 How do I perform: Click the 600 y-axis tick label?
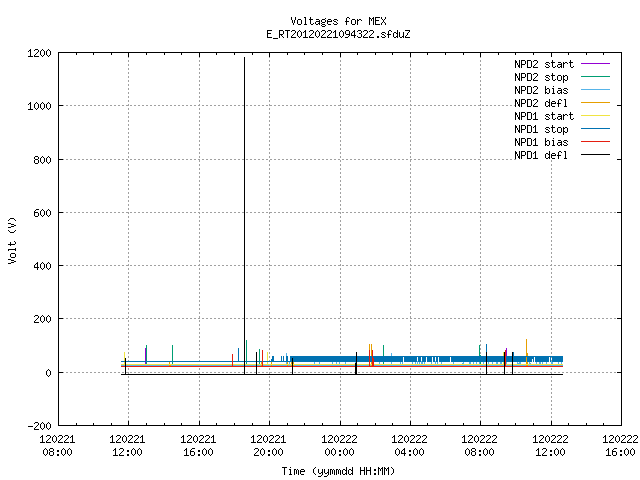[42, 213]
